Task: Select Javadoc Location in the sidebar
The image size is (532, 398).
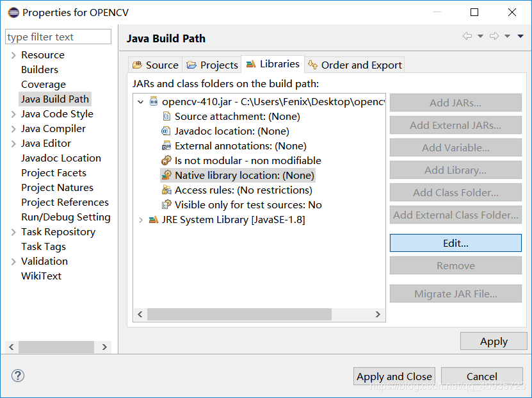Action: [61, 158]
